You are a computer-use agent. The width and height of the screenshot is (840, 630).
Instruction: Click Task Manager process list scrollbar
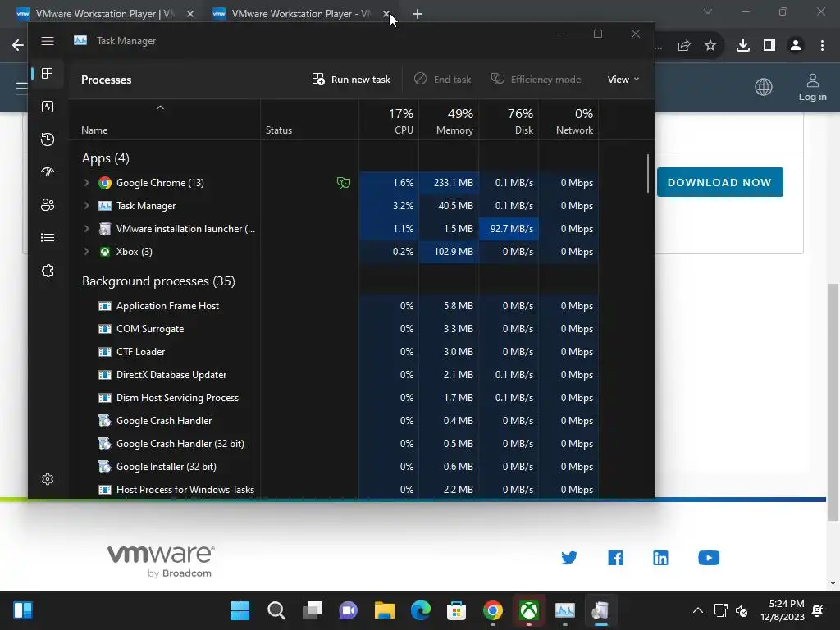pyautogui.click(x=648, y=174)
